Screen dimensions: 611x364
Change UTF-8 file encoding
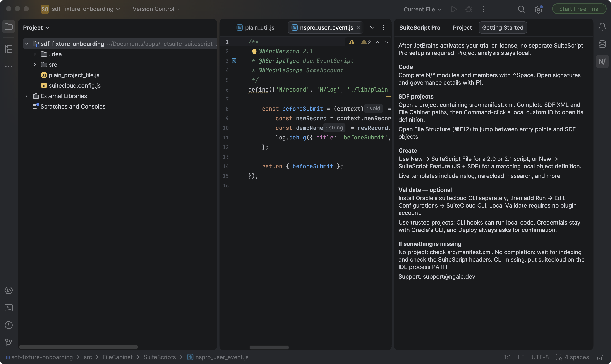[540, 357]
